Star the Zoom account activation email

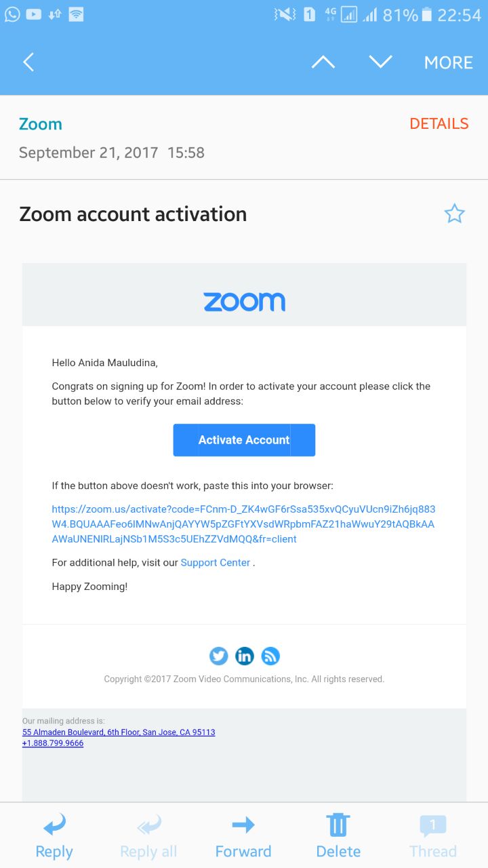454,214
